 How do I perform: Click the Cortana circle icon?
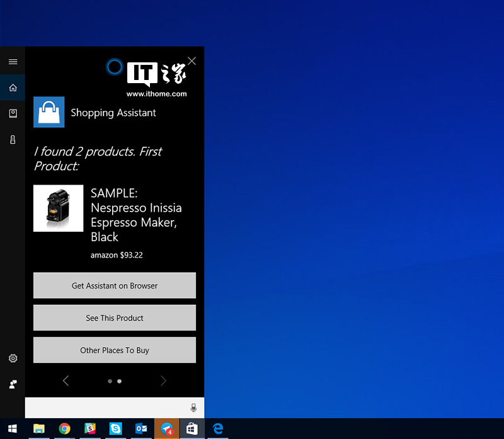(x=115, y=67)
